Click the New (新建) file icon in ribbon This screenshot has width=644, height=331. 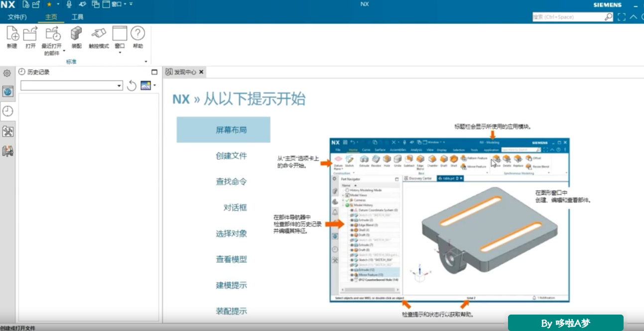(x=12, y=34)
